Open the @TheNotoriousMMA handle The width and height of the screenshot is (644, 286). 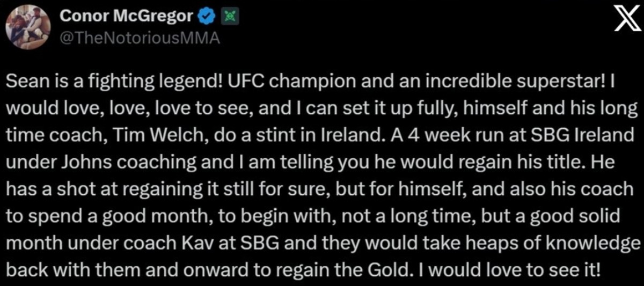tap(139, 39)
